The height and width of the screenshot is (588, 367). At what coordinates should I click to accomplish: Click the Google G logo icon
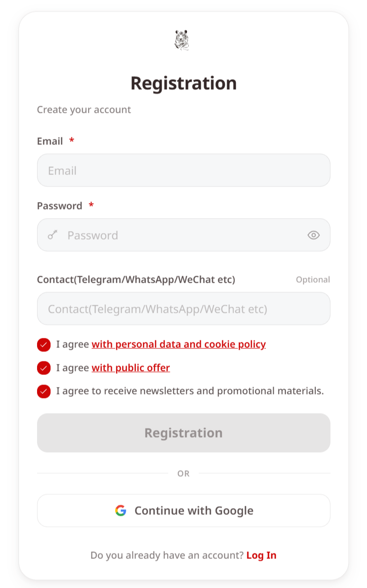(x=121, y=510)
